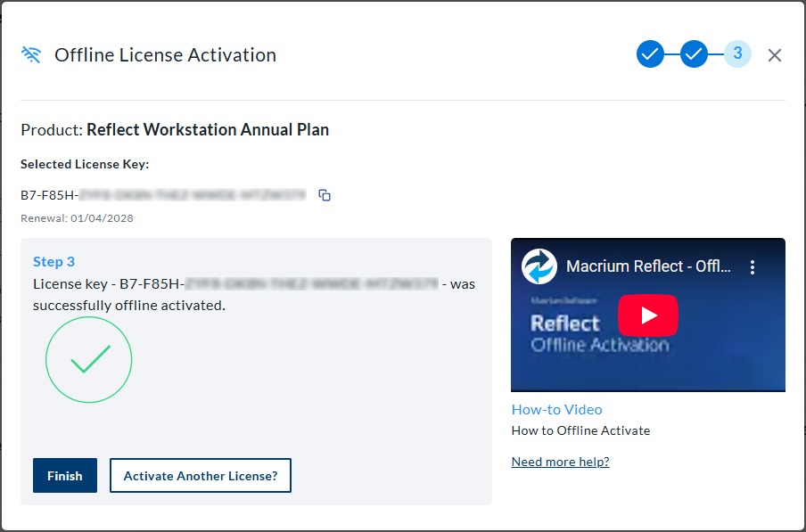Open the video's three-dot options menu
The image size is (806, 532).
click(753, 266)
